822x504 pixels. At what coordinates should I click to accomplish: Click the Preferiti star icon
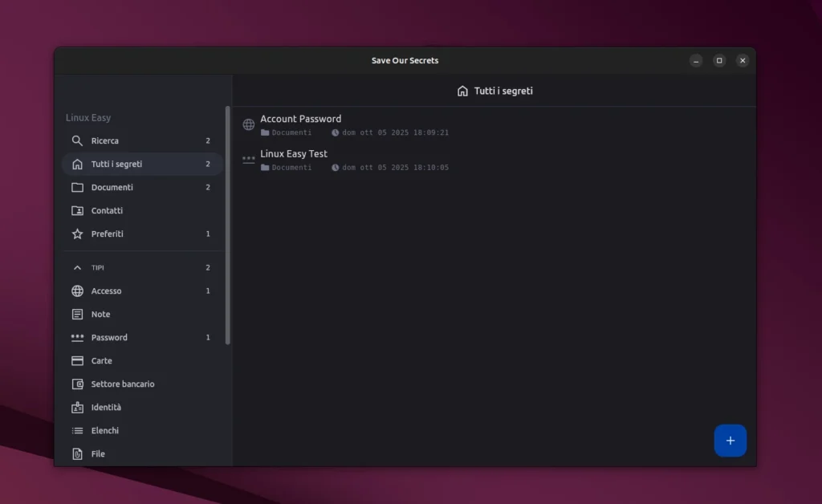[x=78, y=234]
